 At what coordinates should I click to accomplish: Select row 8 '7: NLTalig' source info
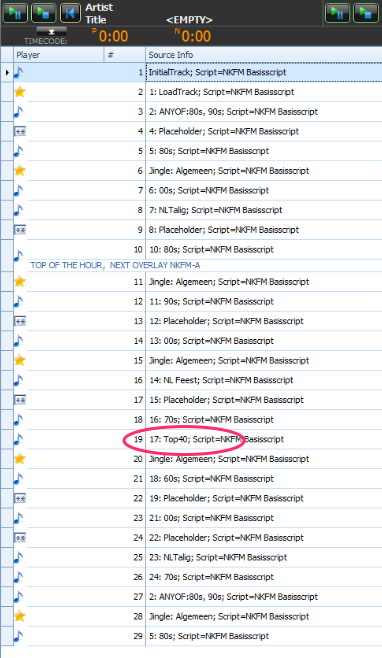coord(216,210)
